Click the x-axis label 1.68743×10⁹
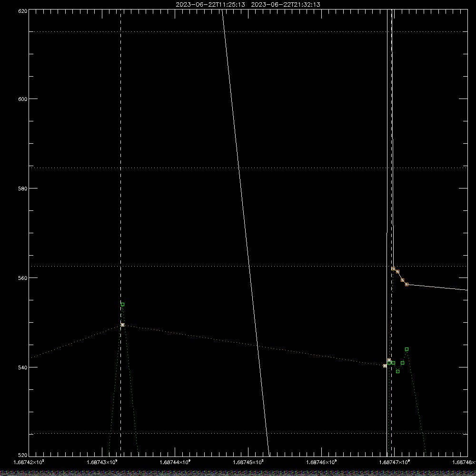The image size is (476, 476). 102,462
